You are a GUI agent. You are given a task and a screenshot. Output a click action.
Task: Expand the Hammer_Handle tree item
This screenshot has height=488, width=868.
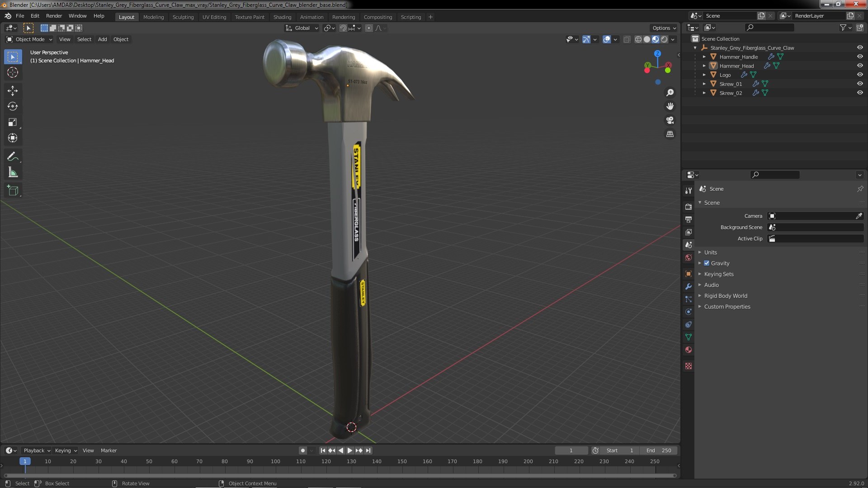(704, 56)
